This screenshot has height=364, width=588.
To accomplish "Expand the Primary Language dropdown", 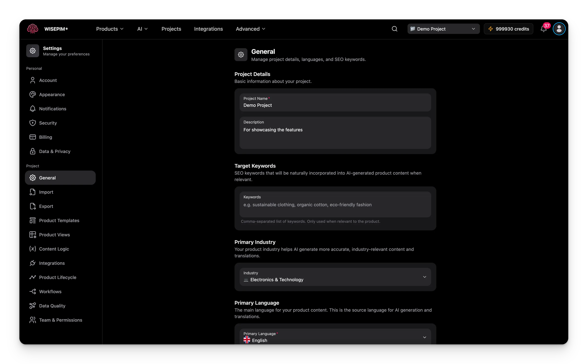I will (x=335, y=337).
